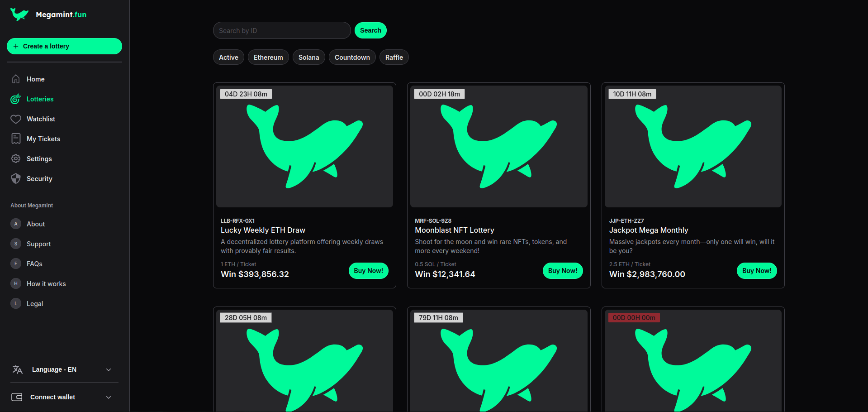Viewport: 868px width, 412px height.
Task: Click the Security shield icon
Action: 16,179
